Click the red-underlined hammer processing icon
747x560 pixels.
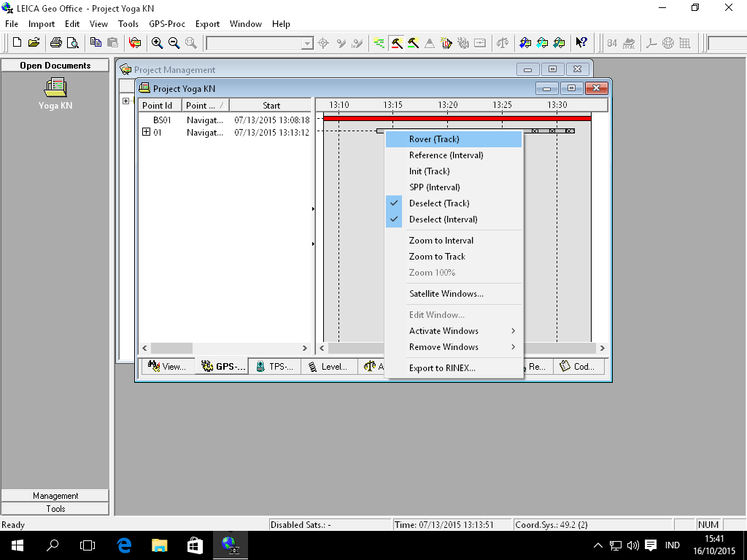[x=396, y=43]
